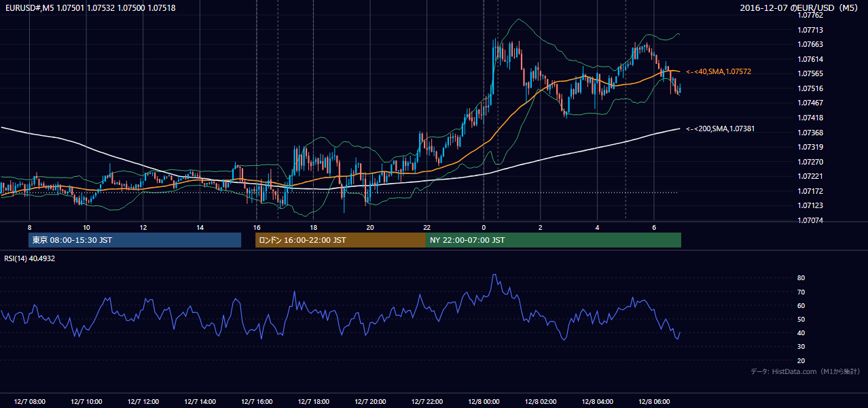This screenshot has height=408, width=868.
Task: Select the ロンドン 16:00-22:00 JST session bar
Action: point(340,240)
